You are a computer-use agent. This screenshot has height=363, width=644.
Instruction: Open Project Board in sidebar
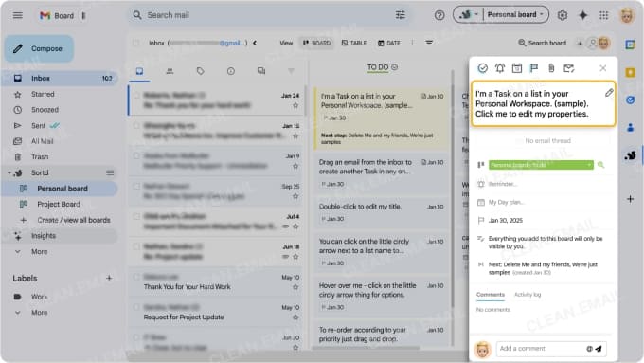pyautogui.click(x=59, y=205)
